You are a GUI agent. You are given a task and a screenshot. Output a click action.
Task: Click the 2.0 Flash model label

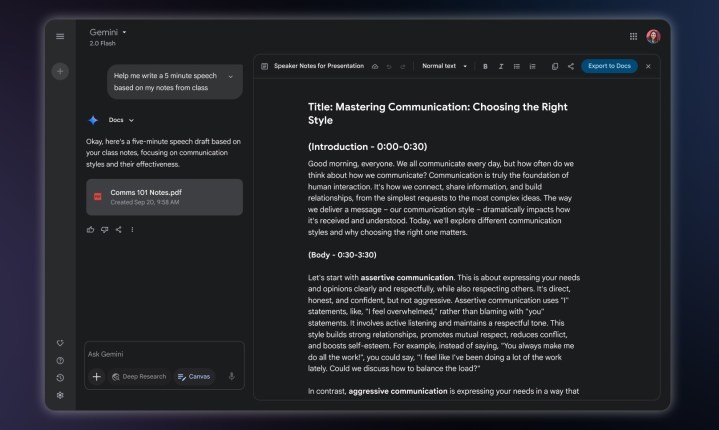pos(102,44)
